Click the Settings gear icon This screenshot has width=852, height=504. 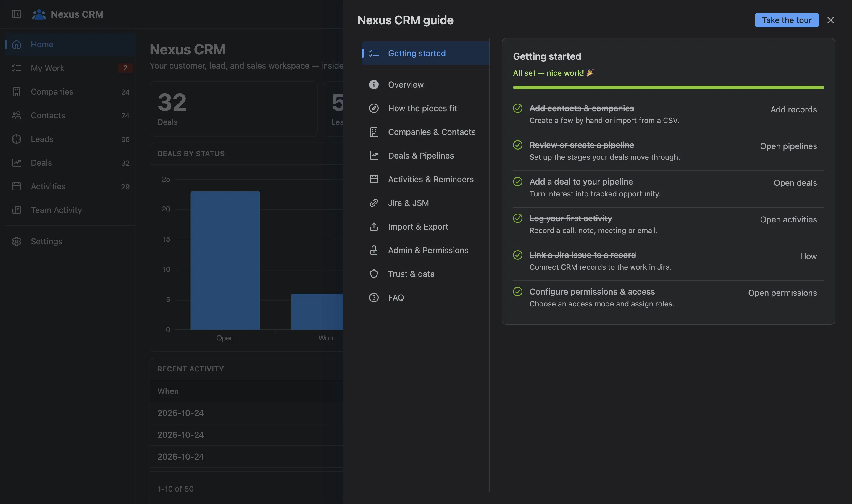pyautogui.click(x=16, y=241)
